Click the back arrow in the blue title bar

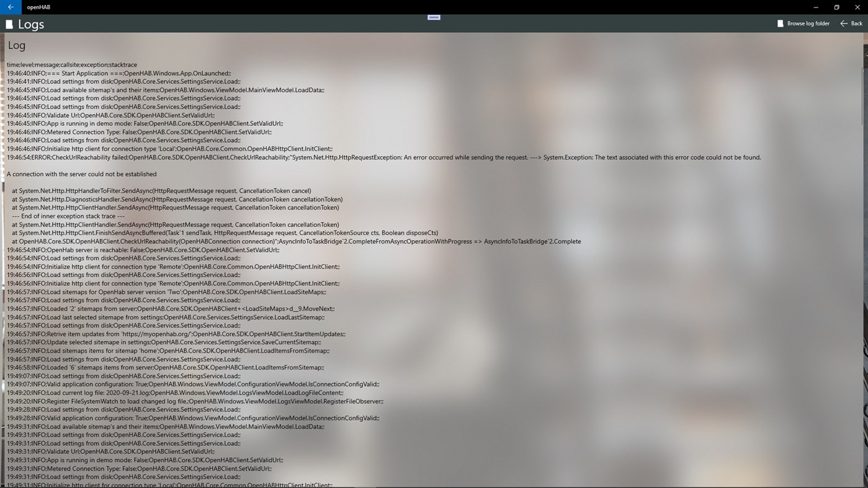tap(9, 7)
